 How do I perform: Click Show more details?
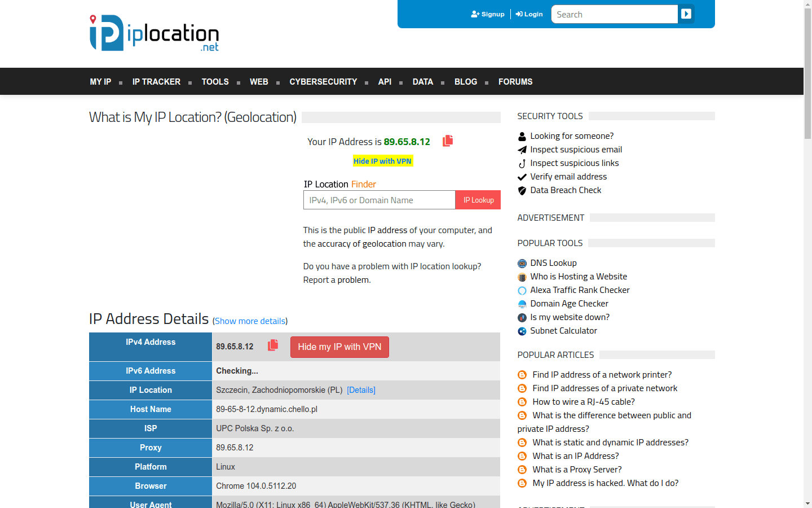250,321
